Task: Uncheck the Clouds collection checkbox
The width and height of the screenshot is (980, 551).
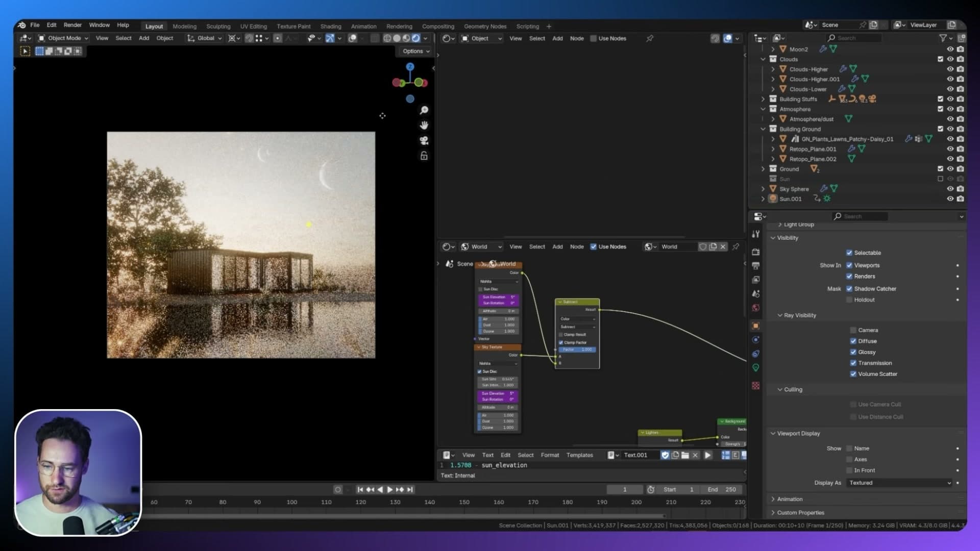Action: 940,59
